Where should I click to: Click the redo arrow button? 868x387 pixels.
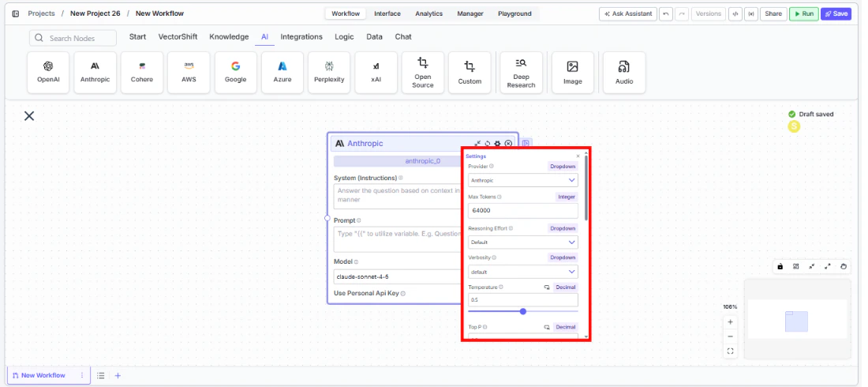(682, 14)
